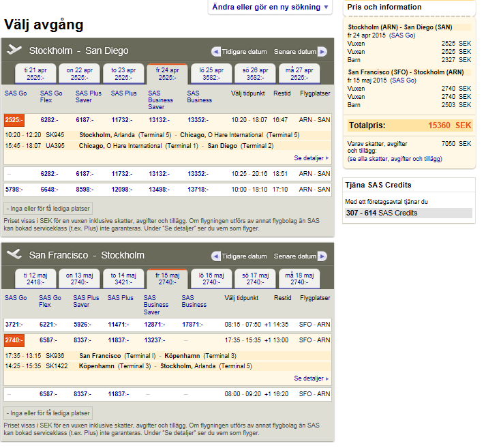The width and height of the screenshot is (486, 448).
Task: Select the 'ti 21 apr' date tab
Action: pos(35,74)
